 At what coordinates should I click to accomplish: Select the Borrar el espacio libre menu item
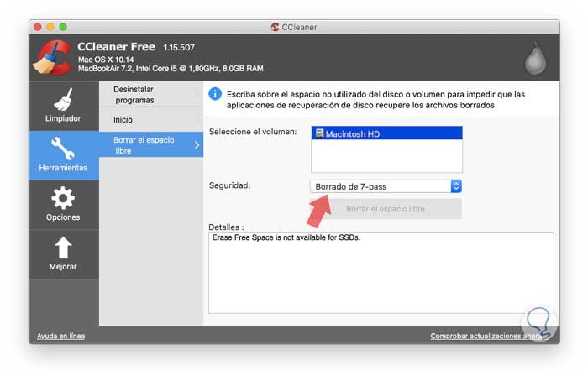tap(151, 145)
